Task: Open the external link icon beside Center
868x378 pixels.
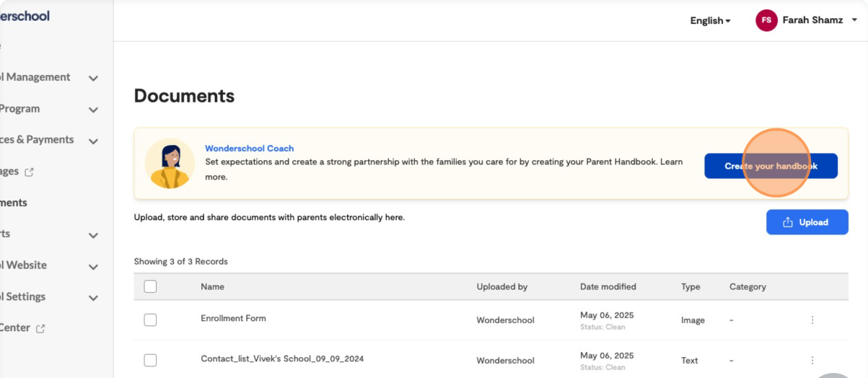Action: 40,328
